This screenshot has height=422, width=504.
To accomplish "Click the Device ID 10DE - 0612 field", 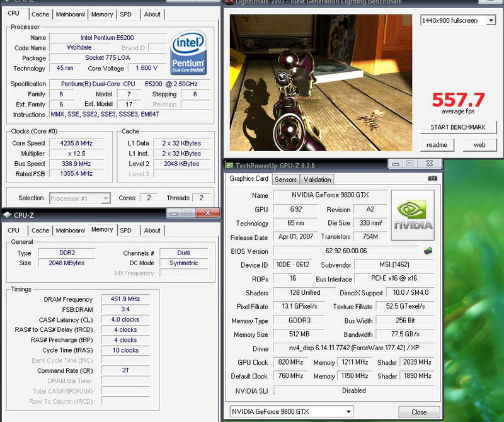I will pyautogui.click(x=292, y=265).
